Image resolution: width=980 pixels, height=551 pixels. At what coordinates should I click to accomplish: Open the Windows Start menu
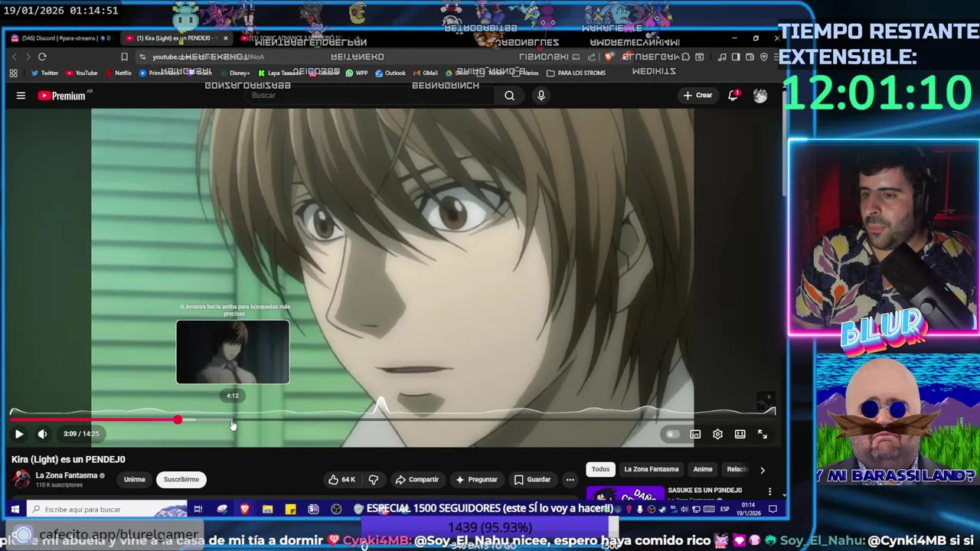coord(15,510)
